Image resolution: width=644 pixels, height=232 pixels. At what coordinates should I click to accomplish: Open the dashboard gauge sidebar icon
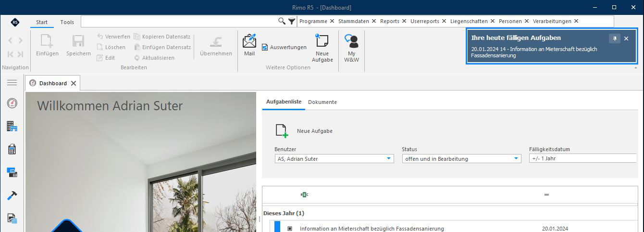point(12,103)
